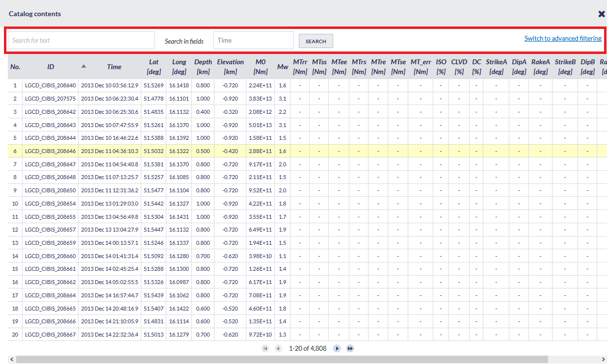Go to the previous results page
The image size is (607, 364).
(x=278, y=348)
